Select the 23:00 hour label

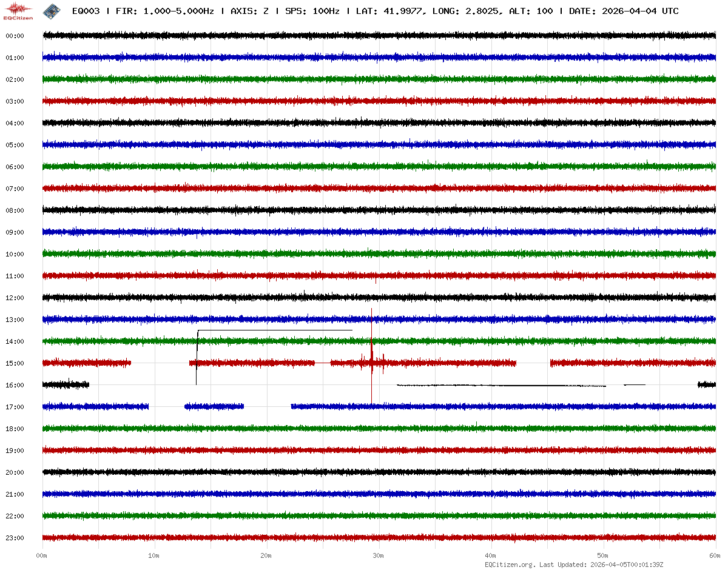[15, 538]
